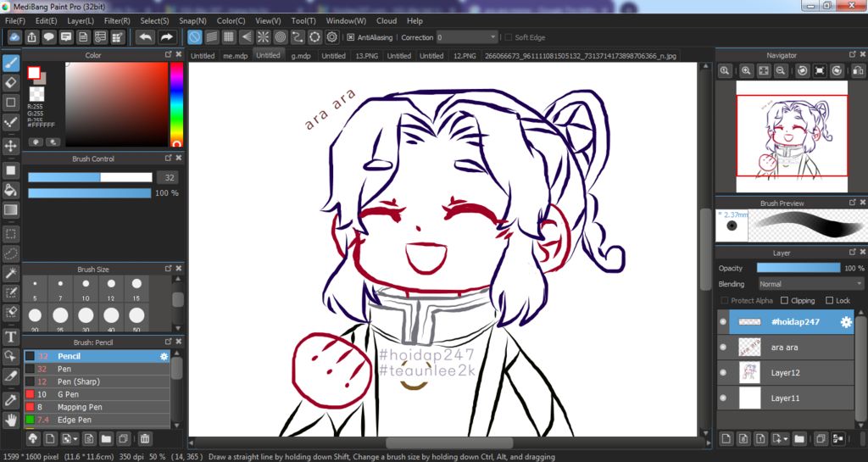The image size is (868, 462).
Task: Click the Undo arrow
Action: point(146,37)
